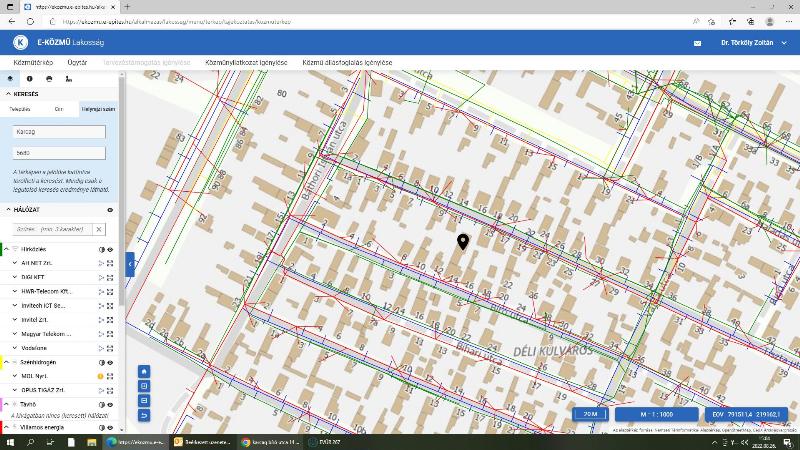This screenshot has width=800, height=450.
Task: Open the info tool in sidebar toolbar
Action: (30, 79)
